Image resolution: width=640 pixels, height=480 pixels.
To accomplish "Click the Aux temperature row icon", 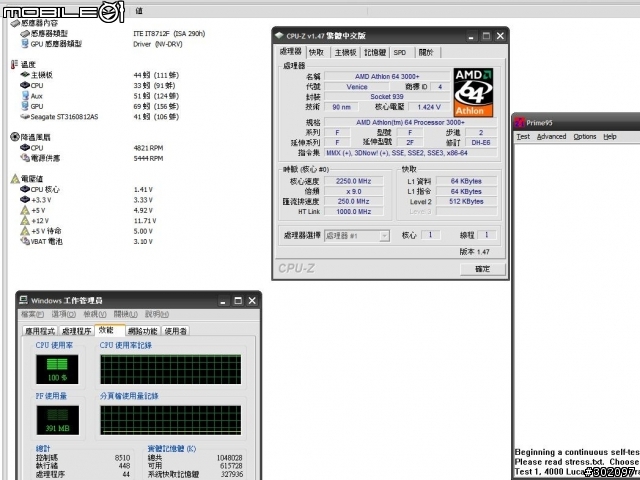I will (x=25, y=96).
